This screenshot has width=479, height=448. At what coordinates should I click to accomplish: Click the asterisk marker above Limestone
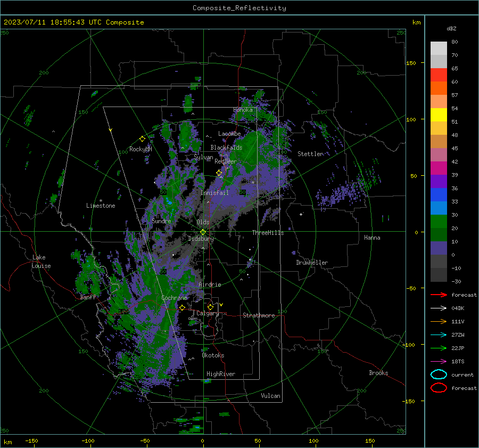[x=101, y=201]
